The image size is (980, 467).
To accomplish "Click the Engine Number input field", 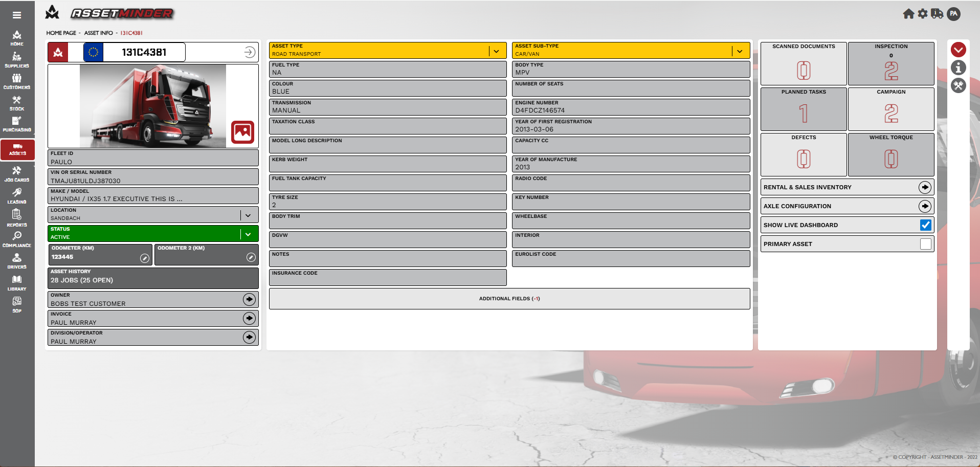I will (x=630, y=110).
